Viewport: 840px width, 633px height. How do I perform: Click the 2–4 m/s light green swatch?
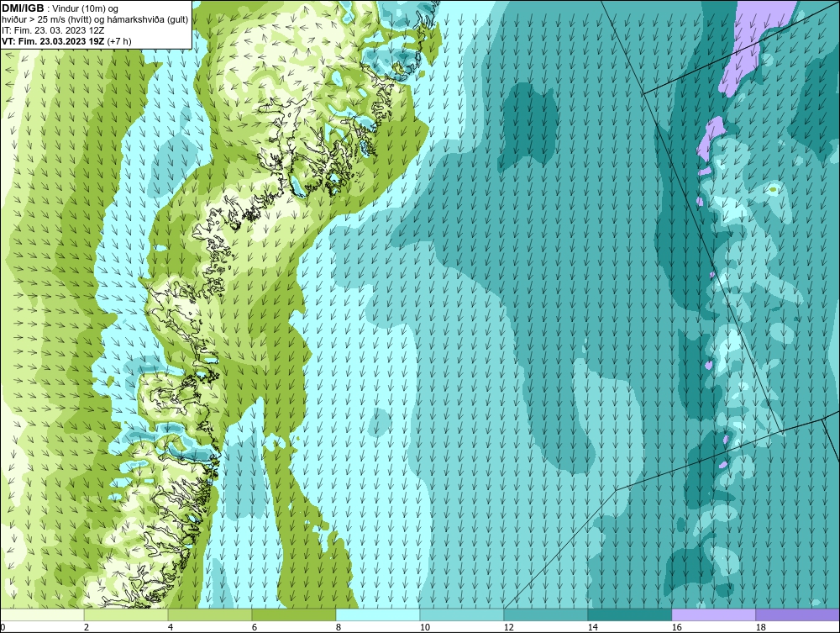(x=126, y=615)
